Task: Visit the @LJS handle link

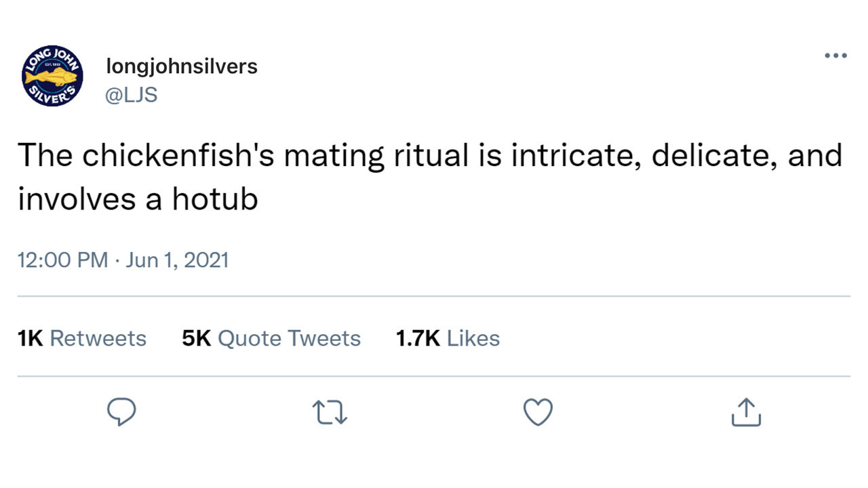Action: tap(132, 95)
